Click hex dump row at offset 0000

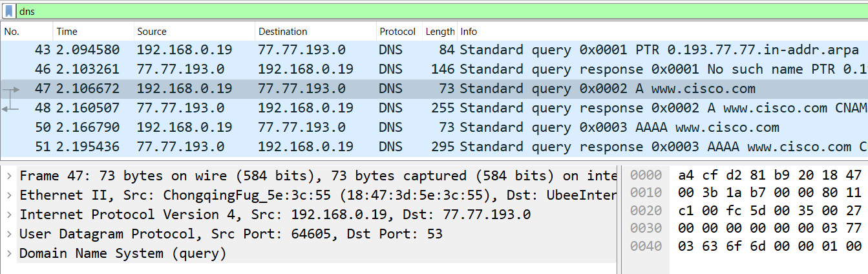[x=769, y=176]
